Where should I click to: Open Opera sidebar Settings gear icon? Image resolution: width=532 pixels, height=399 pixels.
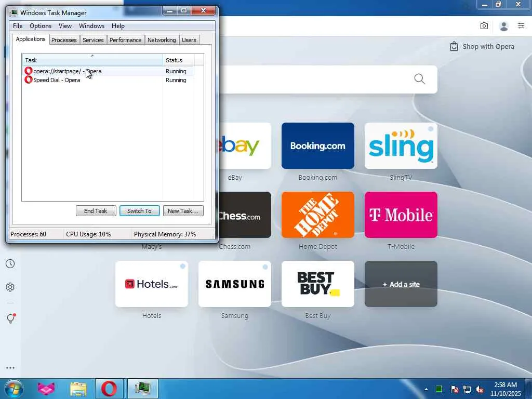10,287
